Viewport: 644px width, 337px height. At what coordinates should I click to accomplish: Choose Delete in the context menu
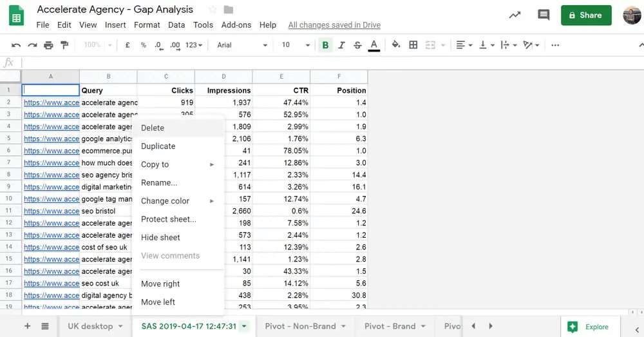point(178,128)
